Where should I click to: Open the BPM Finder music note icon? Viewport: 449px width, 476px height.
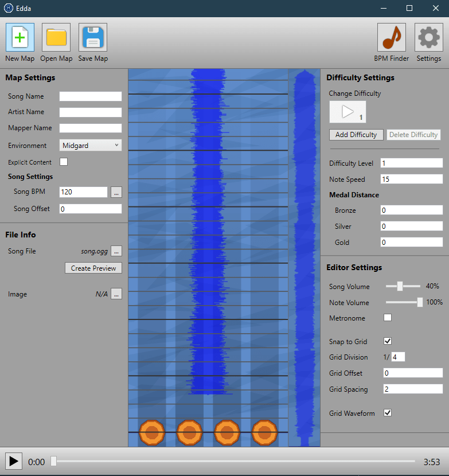pos(391,37)
